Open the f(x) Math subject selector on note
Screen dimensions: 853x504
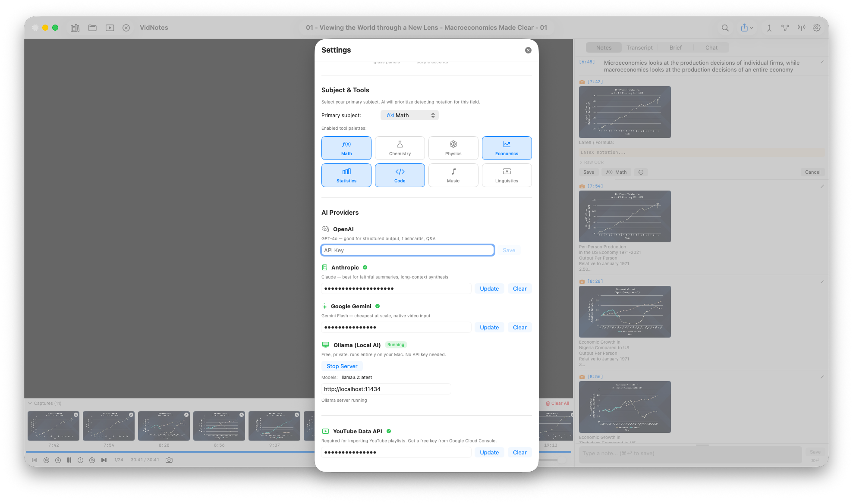point(616,172)
